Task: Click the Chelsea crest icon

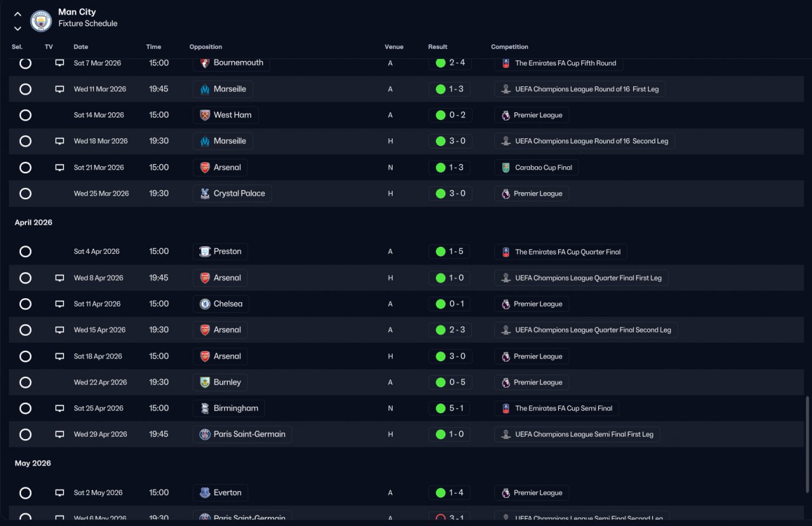Action: 205,304
